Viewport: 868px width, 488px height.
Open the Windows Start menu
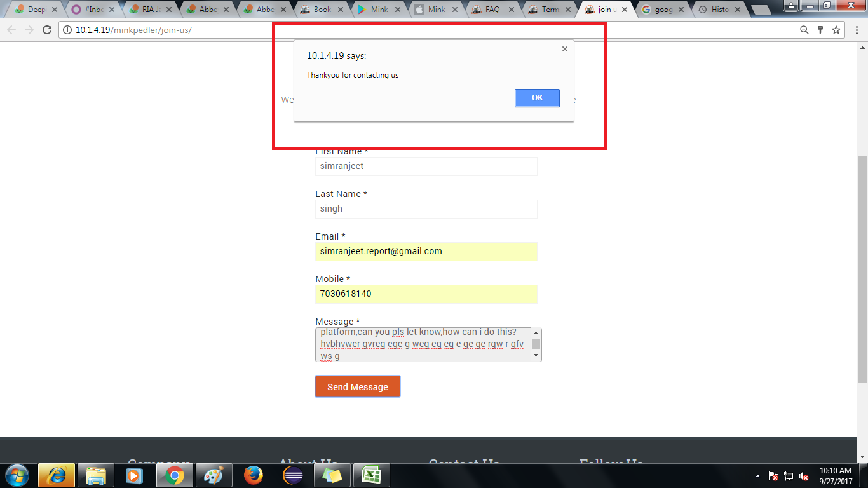17,475
